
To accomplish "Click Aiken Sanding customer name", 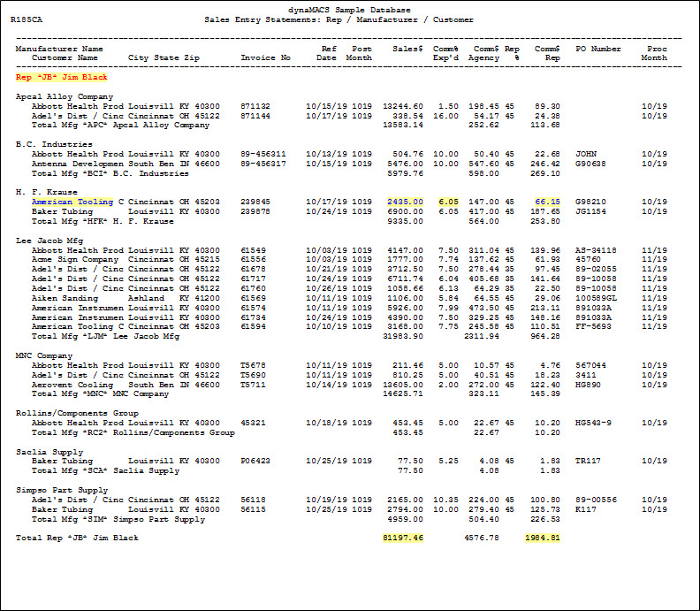I will [65, 298].
